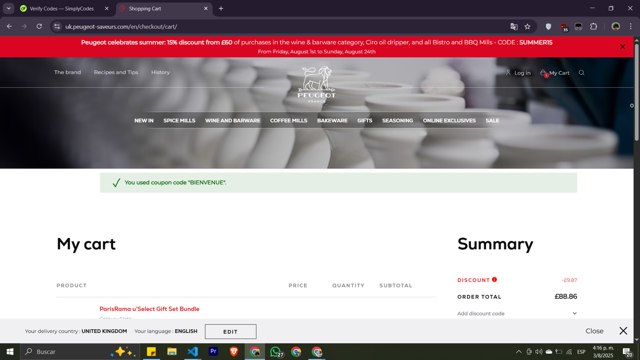This screenshot has height=360, width=640.
Task: Open the extensions puzzle icon
Action: point(593,27)
